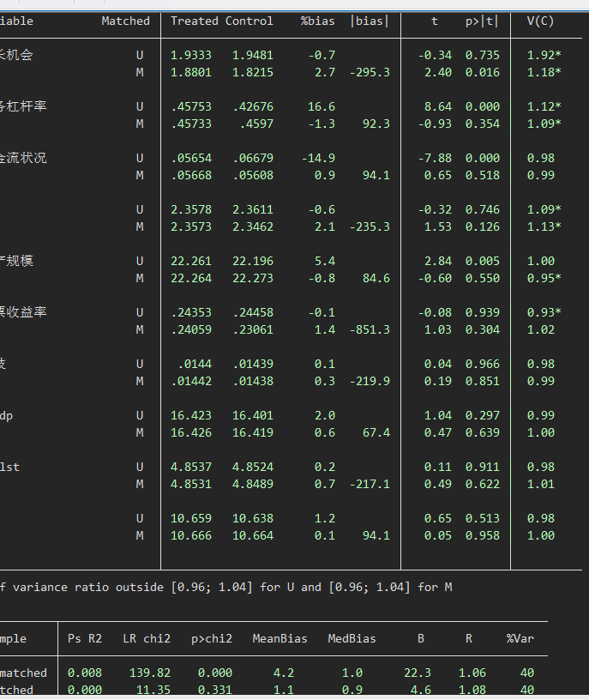Click bias reduction value -235.3
The width and height of the screenshot is (589, 700).
point(370,226)
